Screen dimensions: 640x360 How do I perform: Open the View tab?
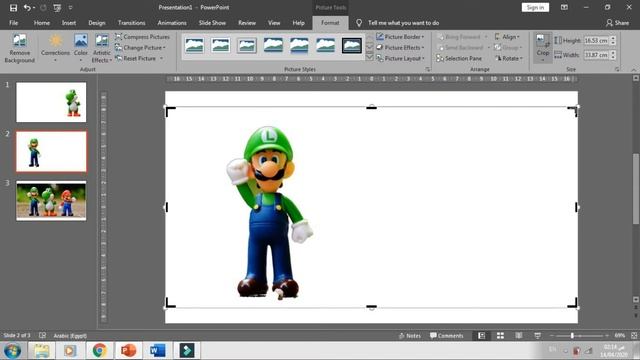click(x=274, y=23)
